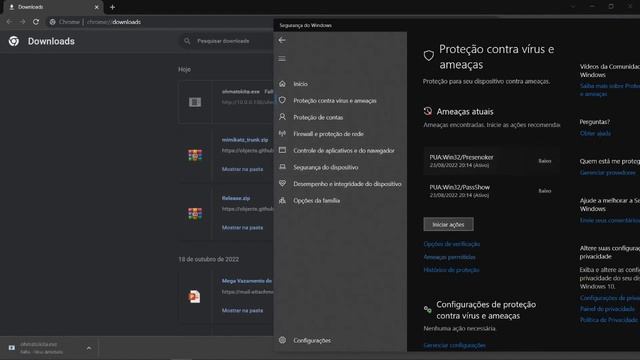Screen dimensions: 640x360
Task: Click ohmatokita.exe file icon in downloads list
Action: point(195,102)
